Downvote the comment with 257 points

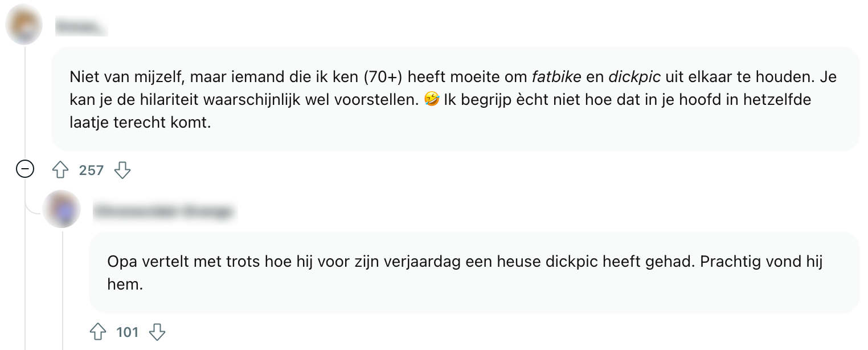coord(122,170)
